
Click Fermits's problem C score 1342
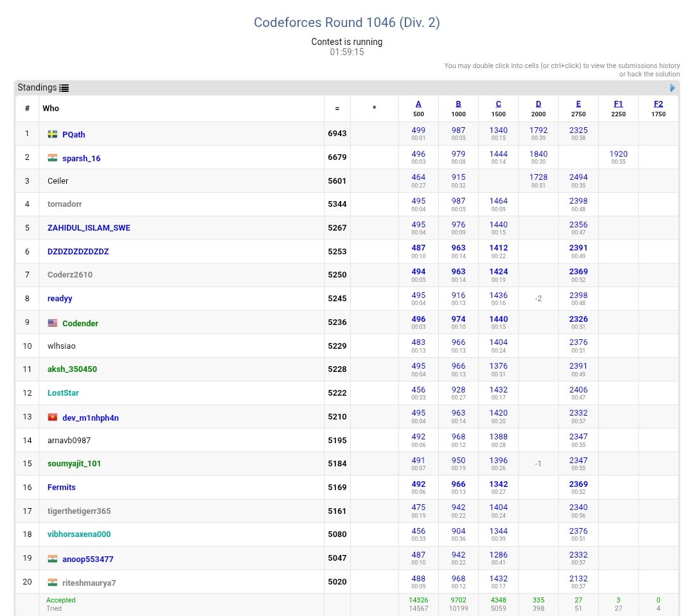click(499, 484)
